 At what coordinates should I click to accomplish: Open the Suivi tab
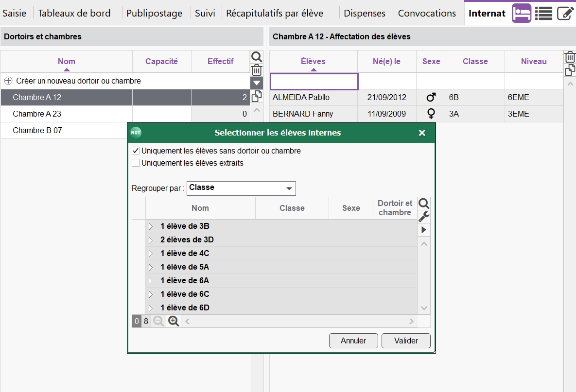[205, 13]
